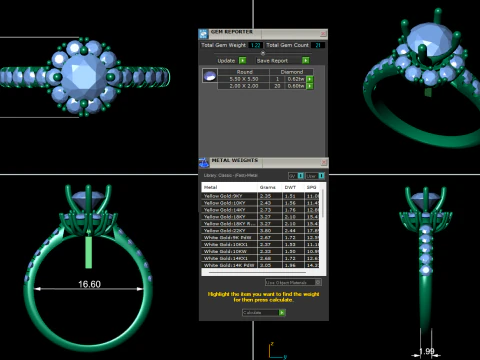Close the Metal Weights panel

[x=324, y=162]
